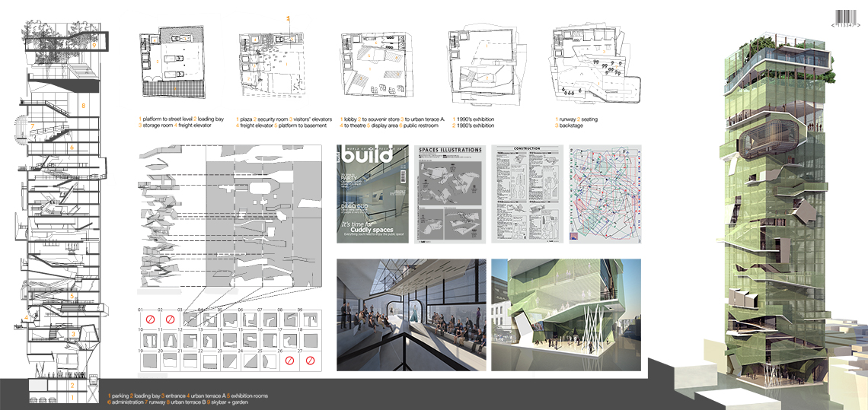The width and height of the screenshot is (868, 410).
Task: Click the red prohibited icon in cell 27
Action: coord(310,361)
